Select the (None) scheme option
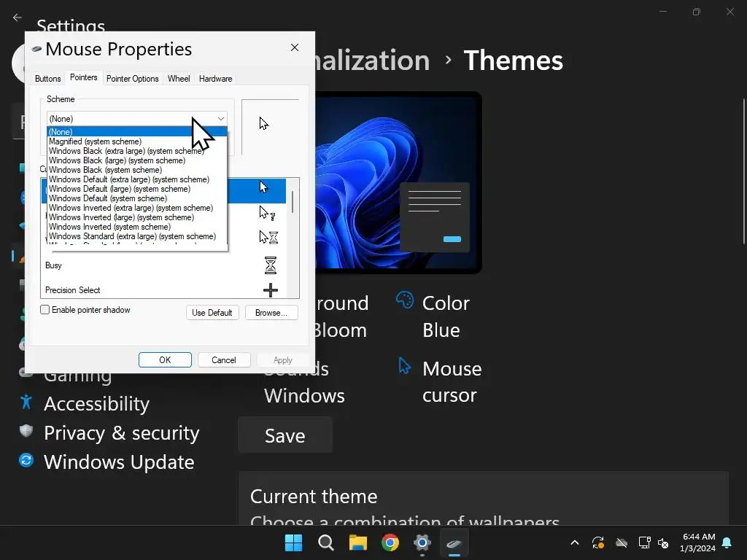747x560 pixels. [136, 132]
